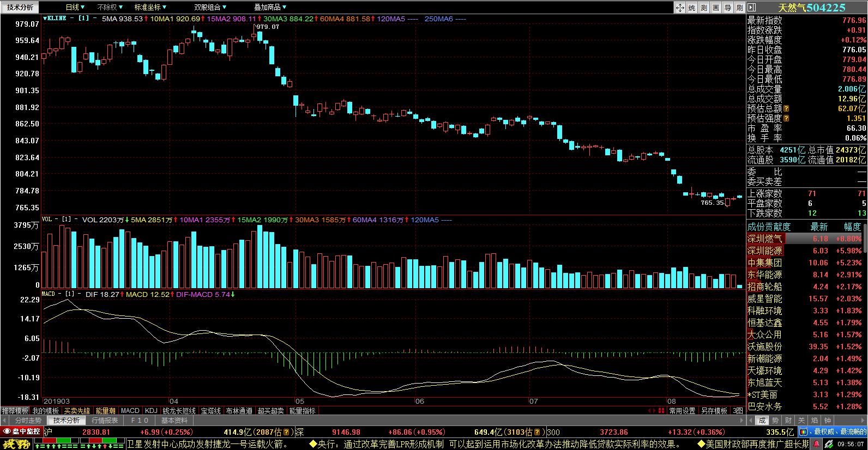
Task: Open the 标准坐标 coordinate dropdown
Action: point(150,7)
